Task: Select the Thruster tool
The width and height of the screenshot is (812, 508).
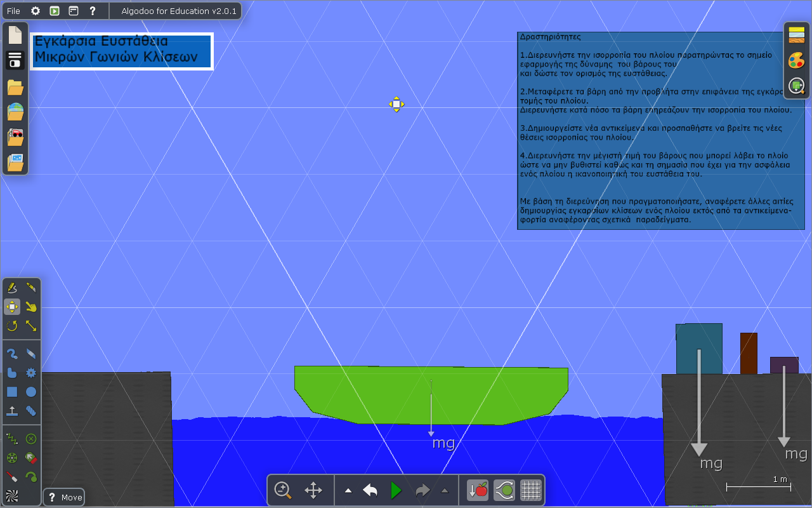Action: (31, 457)
